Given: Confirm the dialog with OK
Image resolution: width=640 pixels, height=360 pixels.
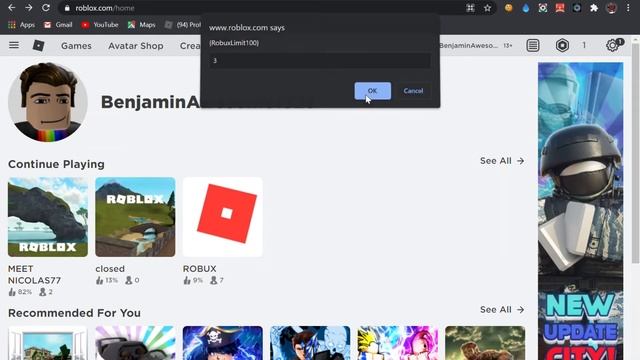Looking at the screenshot, I should pyautogui.click(x=372, y=91).
